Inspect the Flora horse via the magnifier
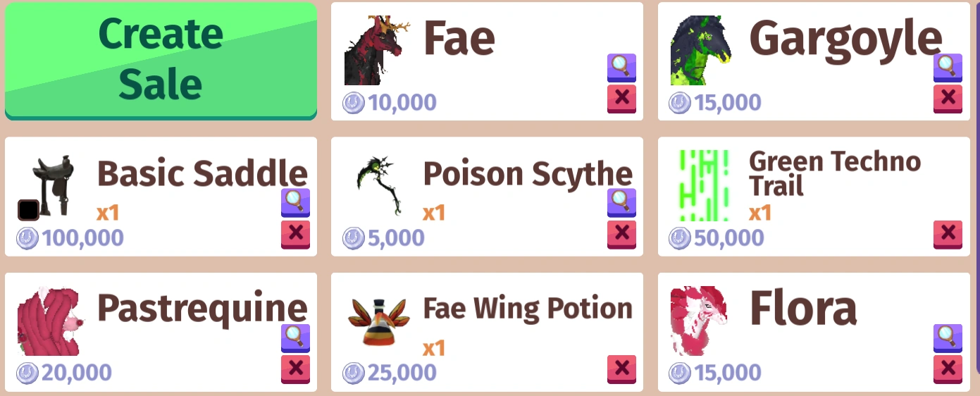980x396 pixels. [x=948, y=338]
